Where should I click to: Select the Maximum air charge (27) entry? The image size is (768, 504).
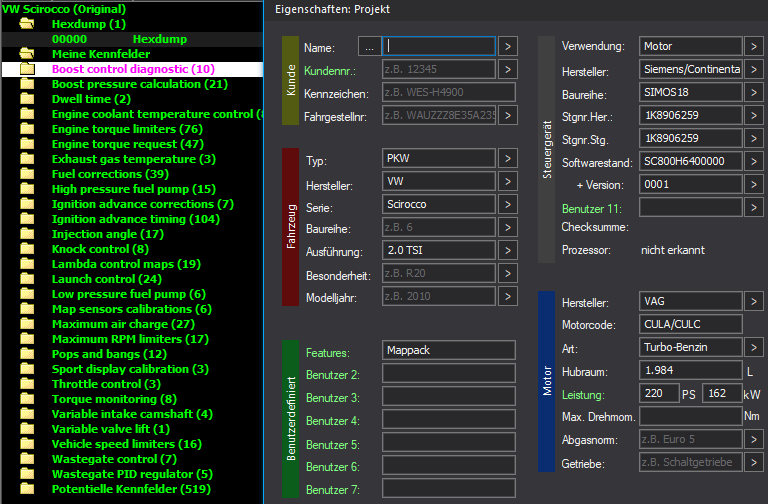coord(123,324)
